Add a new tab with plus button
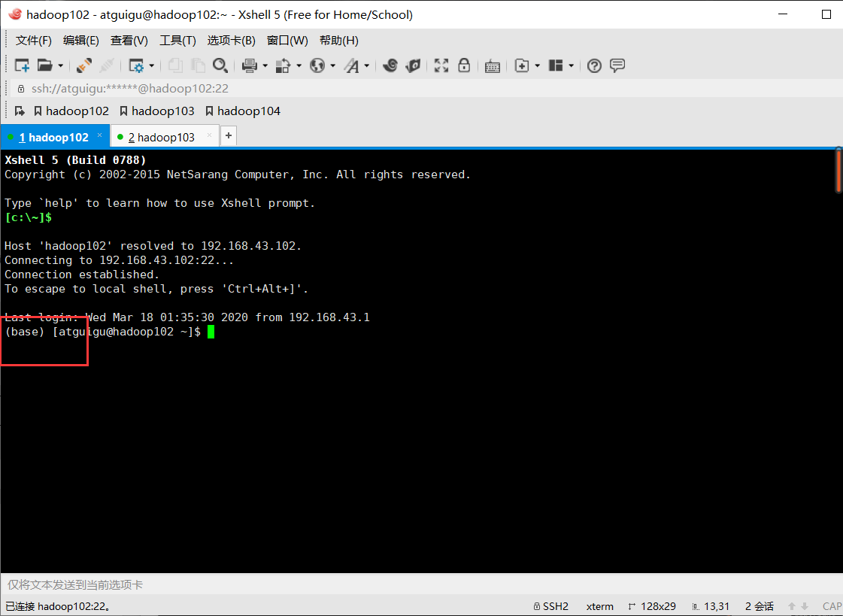Image resolution: width=843 pixels, height=616 pixels. coord(229,135)
